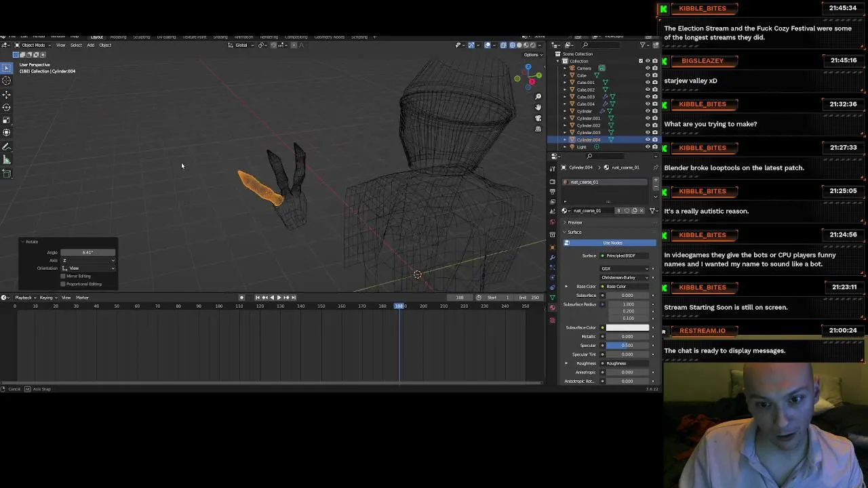Expand Cylinder.002 in outliner tree

click(564, 125)
